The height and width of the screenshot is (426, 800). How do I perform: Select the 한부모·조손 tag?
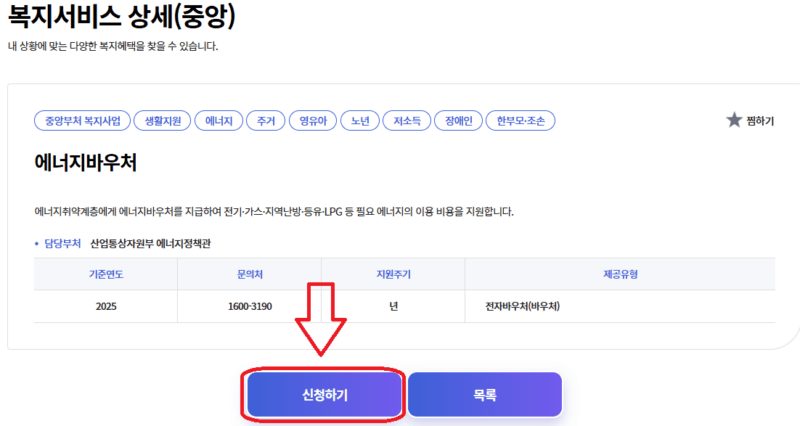click(520, 121)
